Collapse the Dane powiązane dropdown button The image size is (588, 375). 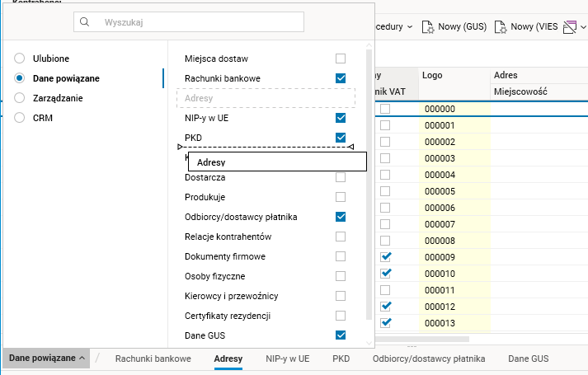pyautogui.click(x=47, y=359)
